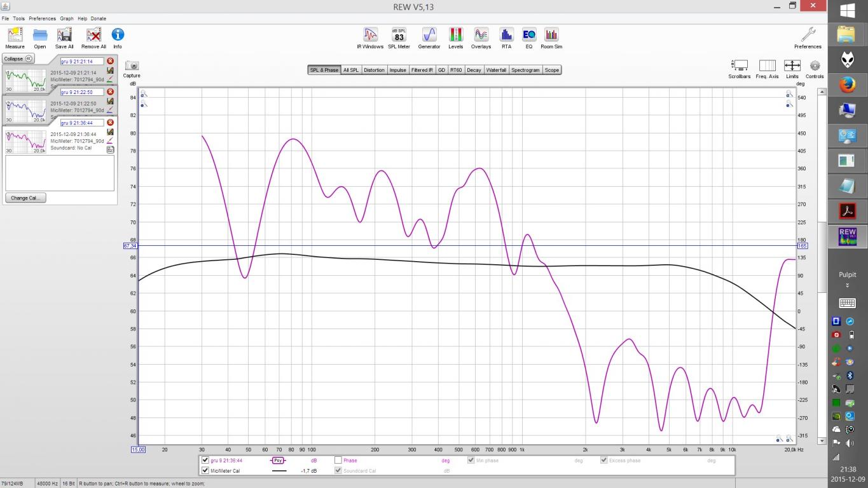
Task: Click the Psy smoothing indicator
Action: [279, 460]
